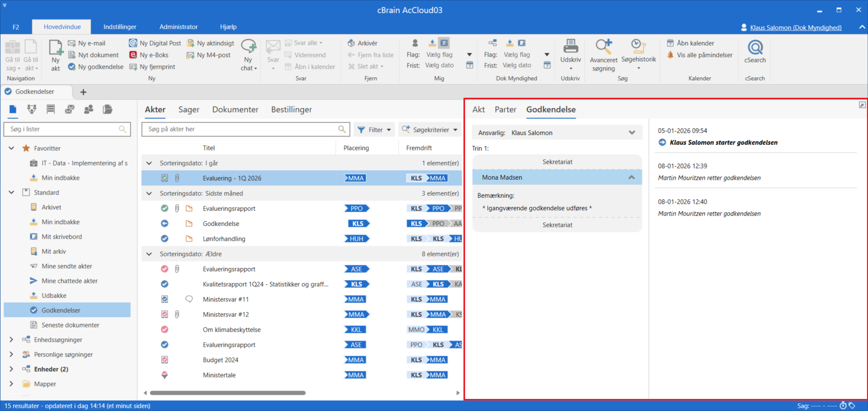Viewport: 868px width, 411px height.
Task: Pop out the preview pane via corner icon
Action: pos(862,105)
